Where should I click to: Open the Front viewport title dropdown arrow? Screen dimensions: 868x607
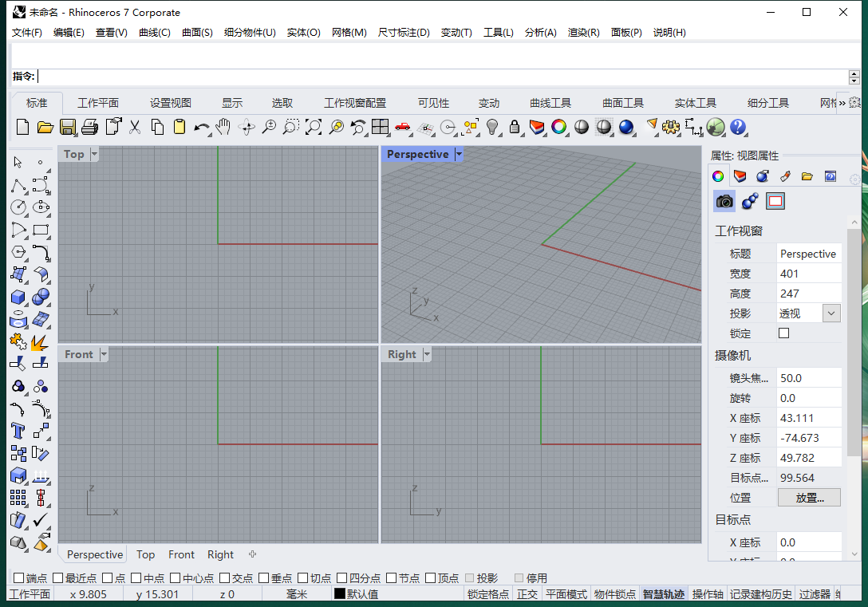104,355
